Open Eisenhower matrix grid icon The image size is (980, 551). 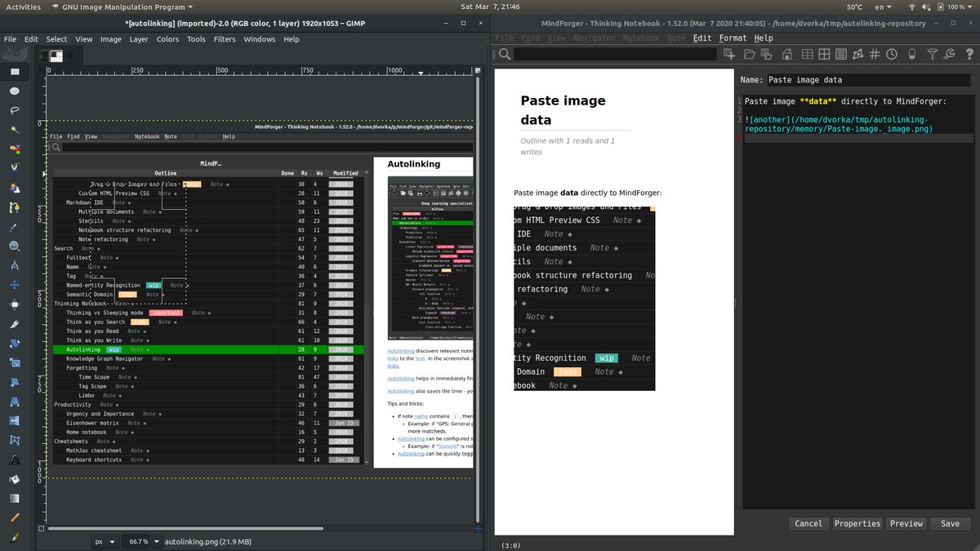pos(824,55)
